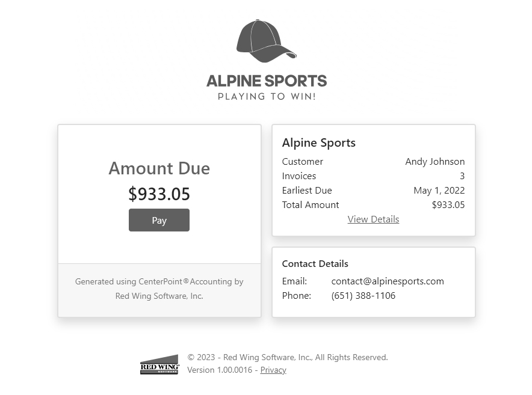The height and width of the screenshot is (395, 532).
Task: Click the Version 1.00.0016 text
Action: pyautogui.click(x=220, y=370)
